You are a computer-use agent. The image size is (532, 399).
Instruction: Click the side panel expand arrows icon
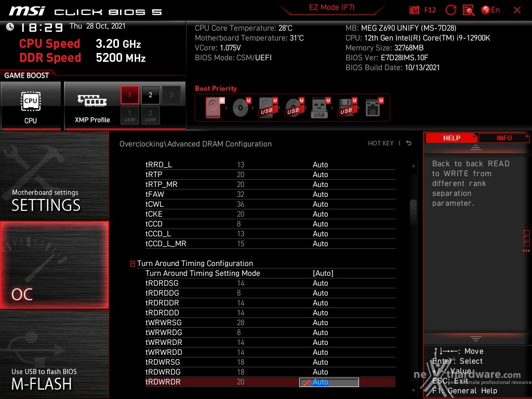coord(526,251)
